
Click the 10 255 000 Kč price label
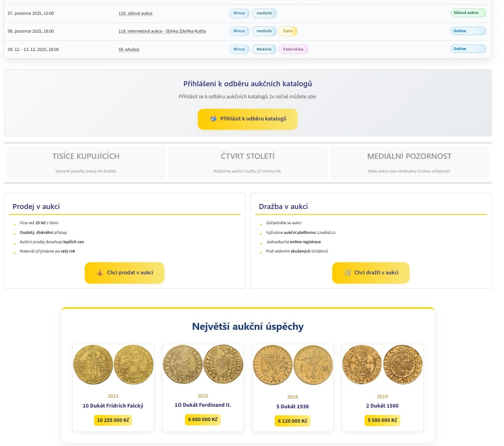[x=113, y=420]
